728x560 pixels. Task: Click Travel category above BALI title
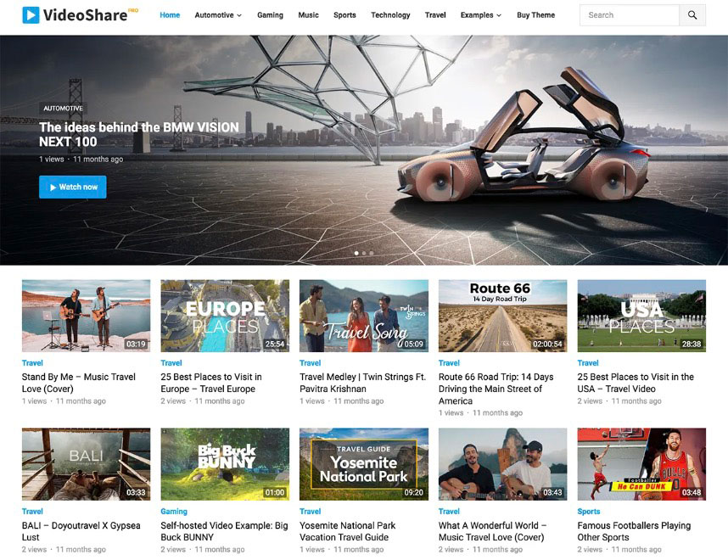click(32, 512)
